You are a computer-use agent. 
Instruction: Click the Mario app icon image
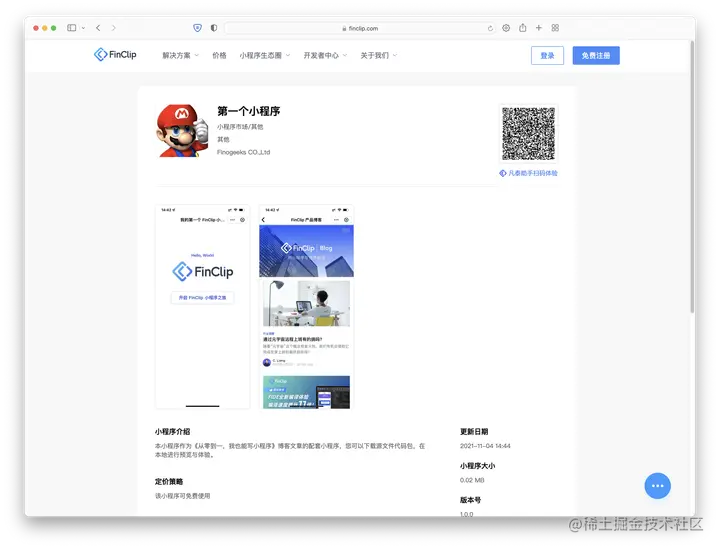point(182,131)
